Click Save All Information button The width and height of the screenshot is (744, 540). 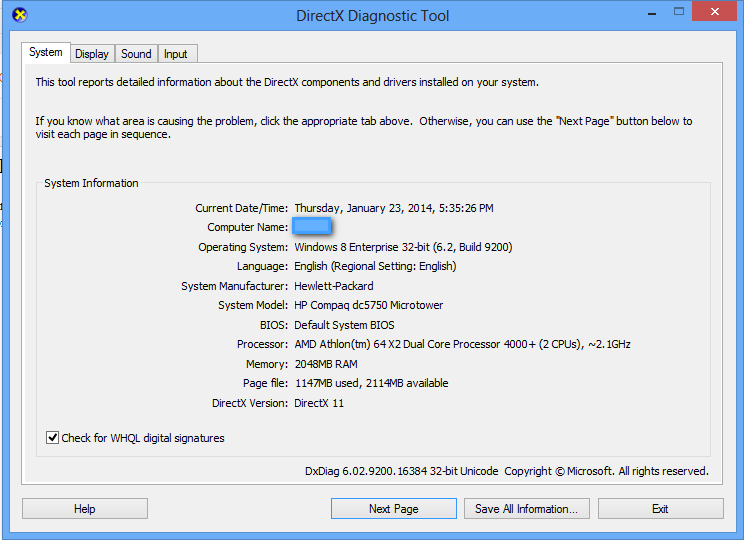click(527, 509)
